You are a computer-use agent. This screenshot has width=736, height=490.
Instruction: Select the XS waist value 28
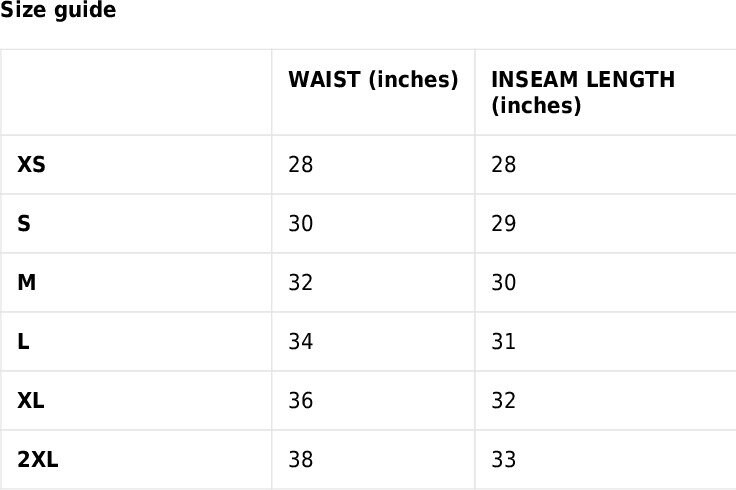tap(300, 165)
